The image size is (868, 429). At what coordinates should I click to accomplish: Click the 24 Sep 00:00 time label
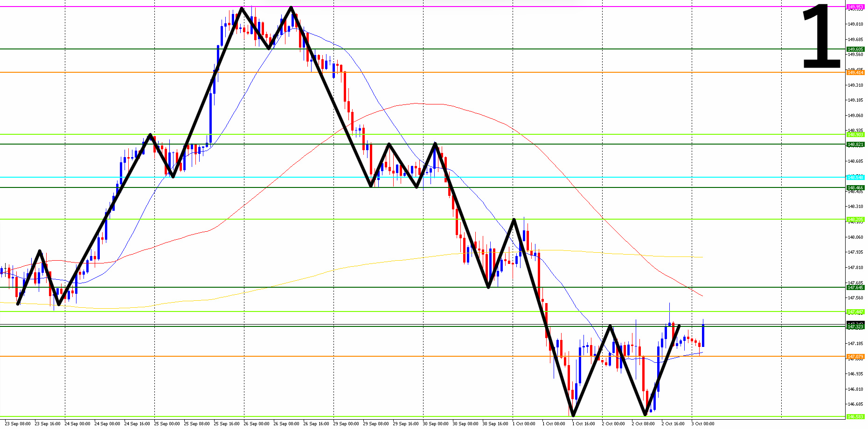(x=77, y=424)
